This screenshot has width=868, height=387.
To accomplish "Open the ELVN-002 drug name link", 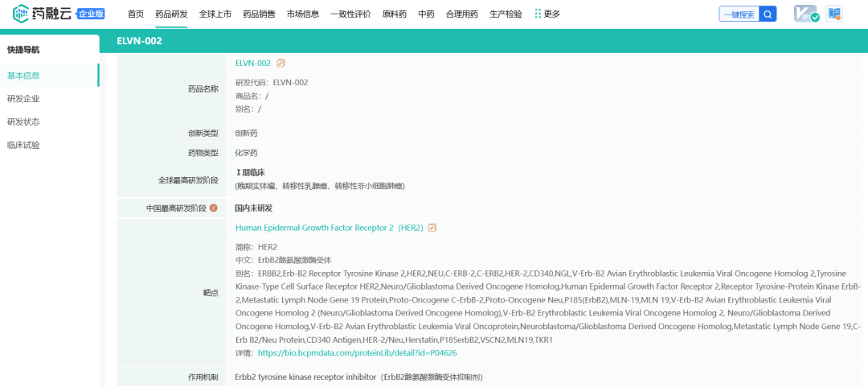I will 253,64.
